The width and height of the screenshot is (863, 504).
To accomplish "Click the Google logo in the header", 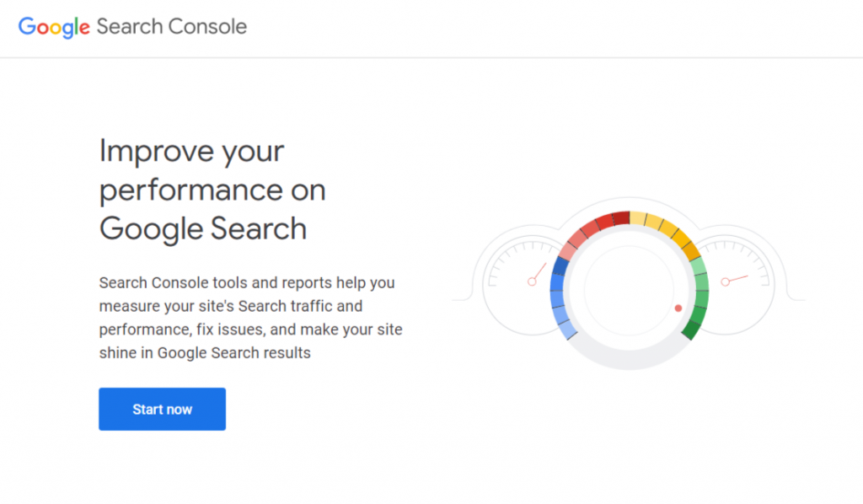I will point(52,26).
